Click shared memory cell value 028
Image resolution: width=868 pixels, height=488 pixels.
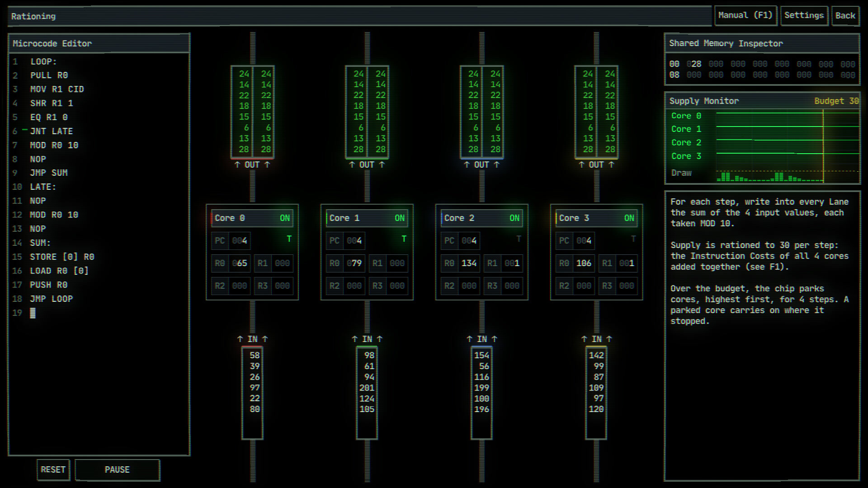pyautogui.click(x=694, y=64)
